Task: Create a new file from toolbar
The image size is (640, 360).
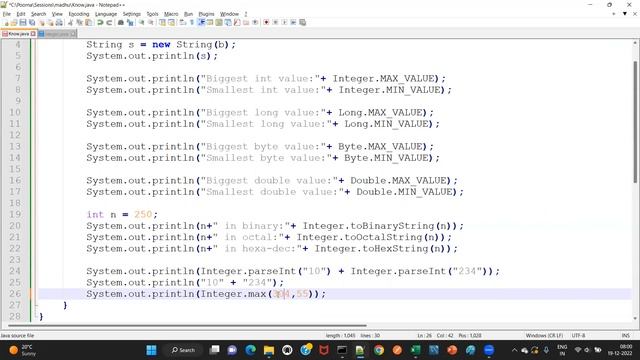Action: point(6,22)
